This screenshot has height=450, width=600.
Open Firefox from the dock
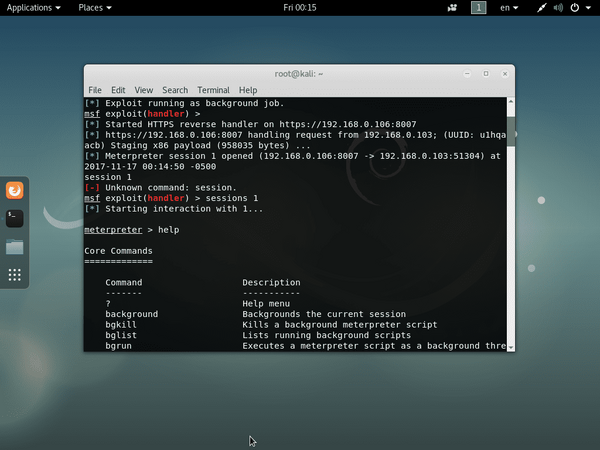click(15, 190)
